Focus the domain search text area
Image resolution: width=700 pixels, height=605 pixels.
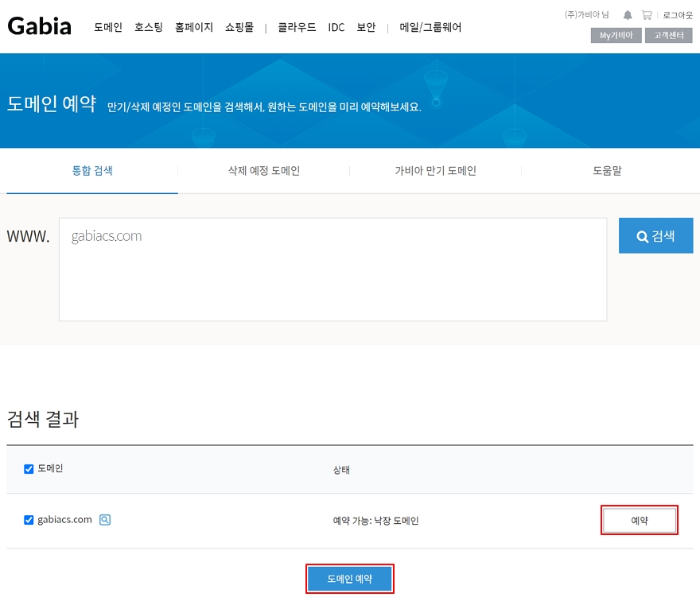(333, 270)
